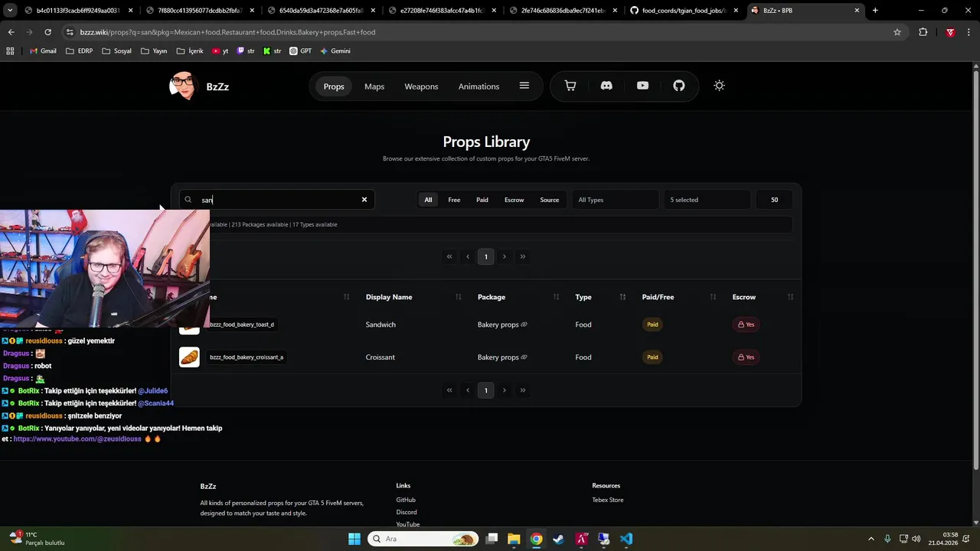Click bottom pagination last-page arrows

(523, 390)
